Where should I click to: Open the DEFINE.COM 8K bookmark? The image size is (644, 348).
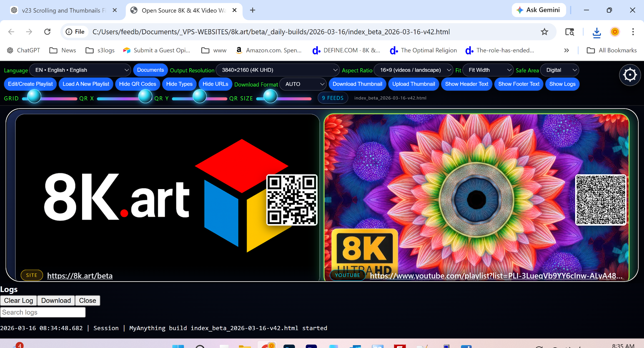[346, 50]
